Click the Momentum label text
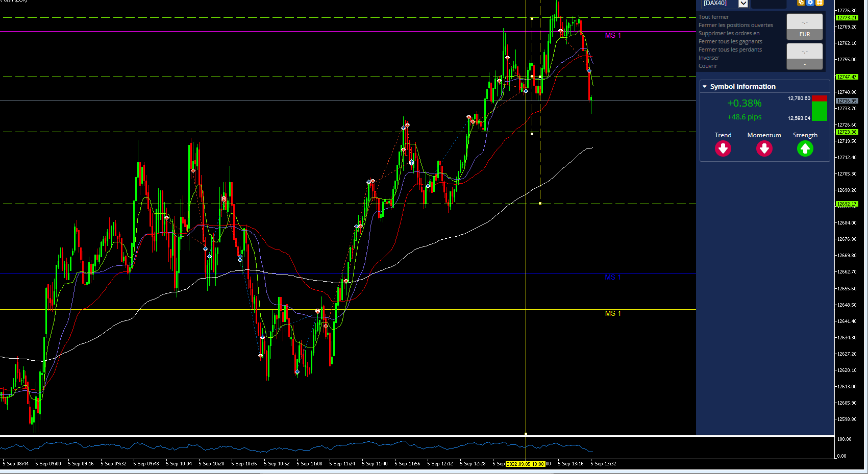 coord(764,135)
